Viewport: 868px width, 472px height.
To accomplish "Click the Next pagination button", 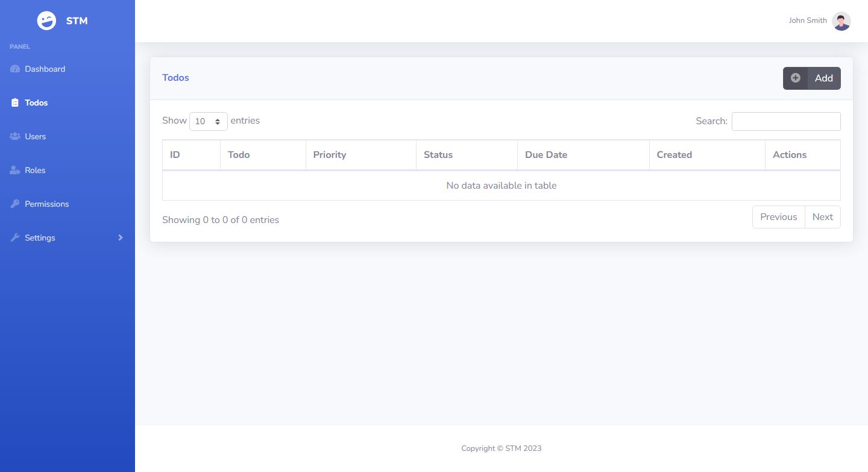I will 822,217.
